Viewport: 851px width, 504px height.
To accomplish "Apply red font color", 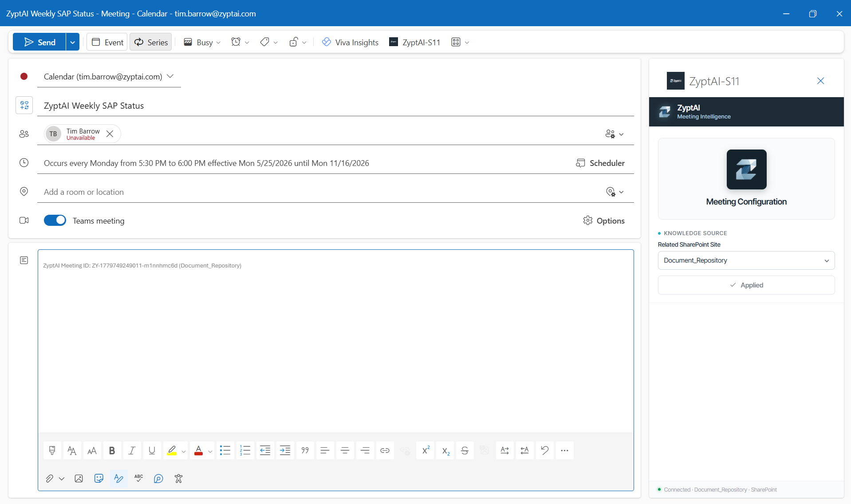I will click(198, 451).
